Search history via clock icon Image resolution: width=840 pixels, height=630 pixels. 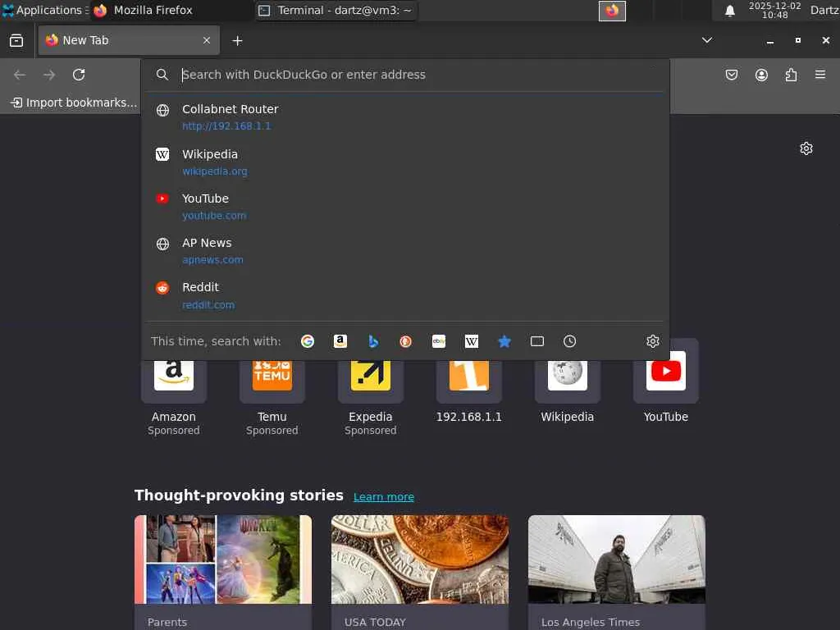569,341
